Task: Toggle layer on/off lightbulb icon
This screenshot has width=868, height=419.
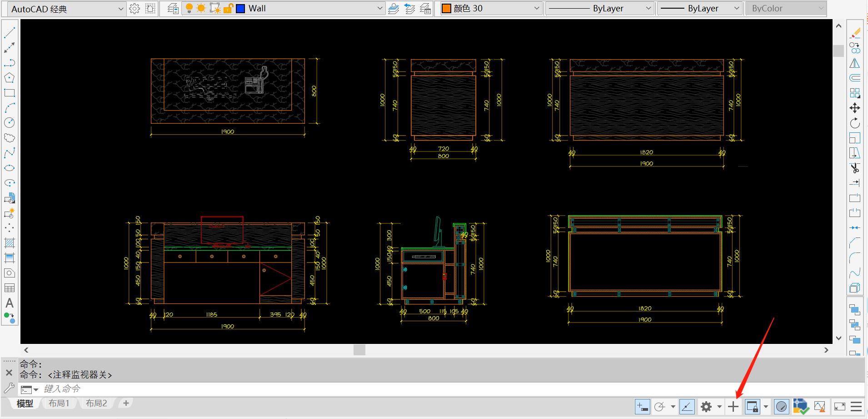Action: click(189, 8)
